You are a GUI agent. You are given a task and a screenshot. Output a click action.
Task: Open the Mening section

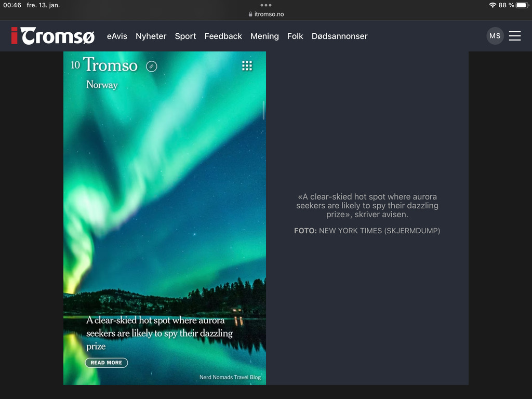(x=264, y=36)
